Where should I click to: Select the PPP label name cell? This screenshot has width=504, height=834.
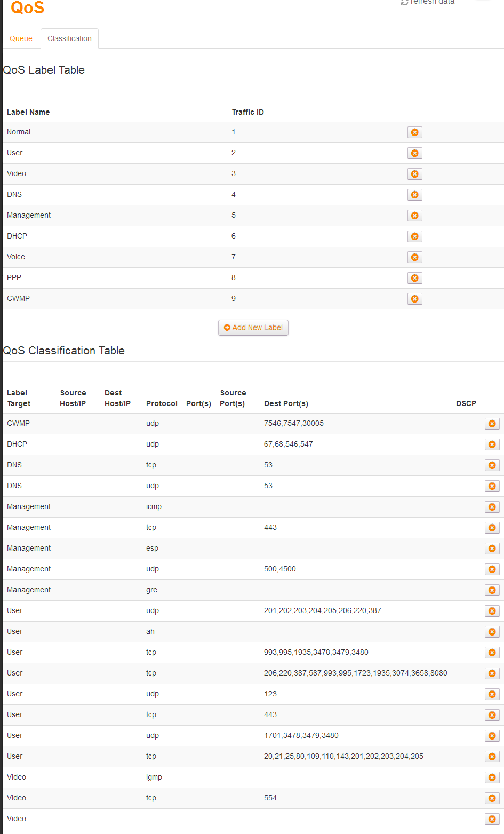click(x=14, y=277)
